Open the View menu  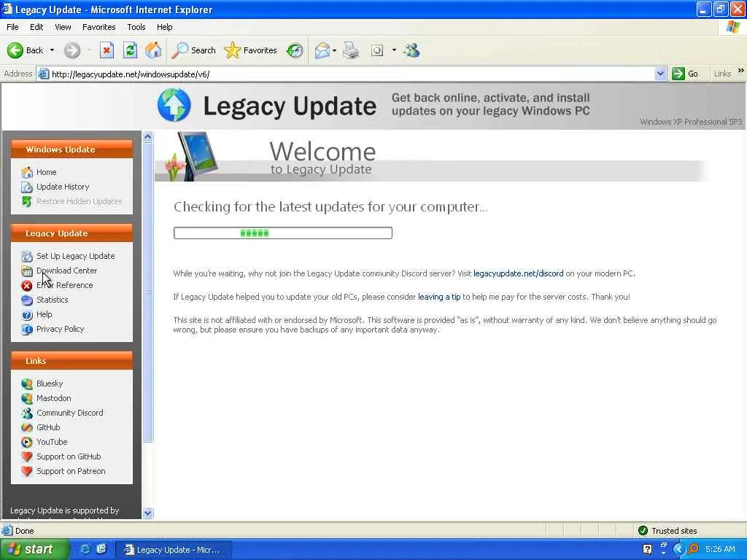coord(63,27)
